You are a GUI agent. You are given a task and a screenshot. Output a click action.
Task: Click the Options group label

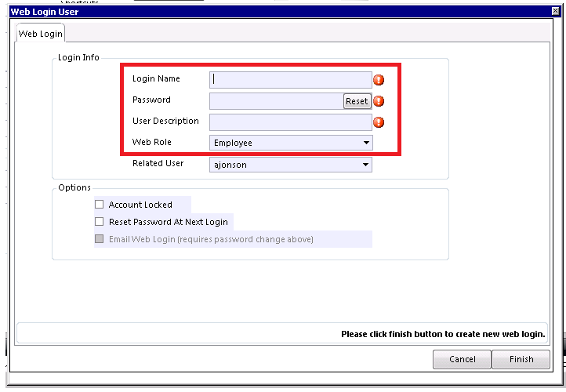[x=74, y=187]
